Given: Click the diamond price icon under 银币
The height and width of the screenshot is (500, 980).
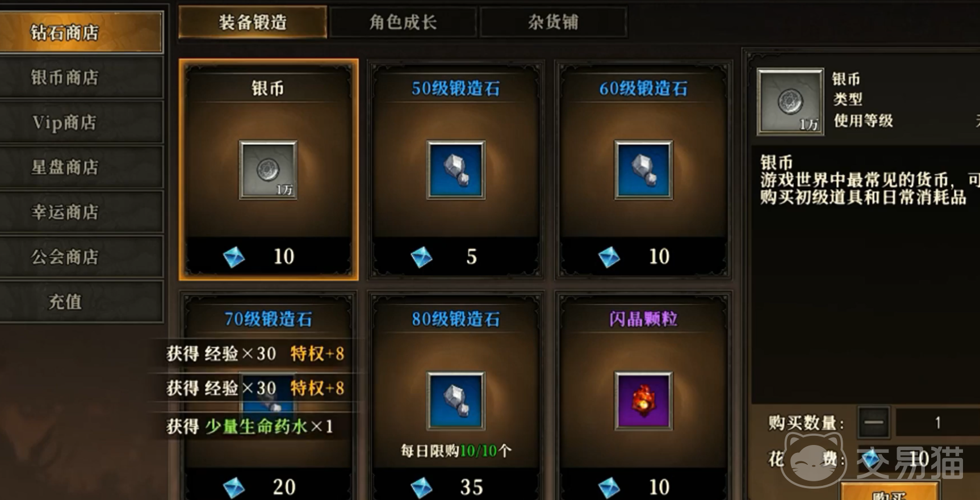Looking at the screenshot, I should pyautogui.click(x=234, y=257).
